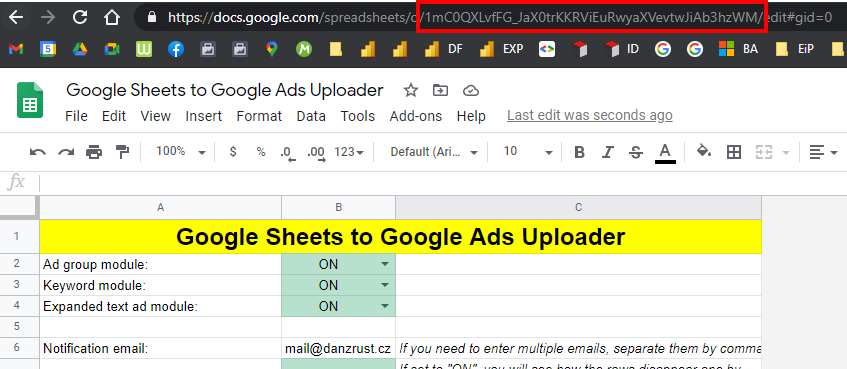Open the font size 10 dropdown
Image resolution: width=847 pixels, height=369 pixels.
click(x=528, y=152)
